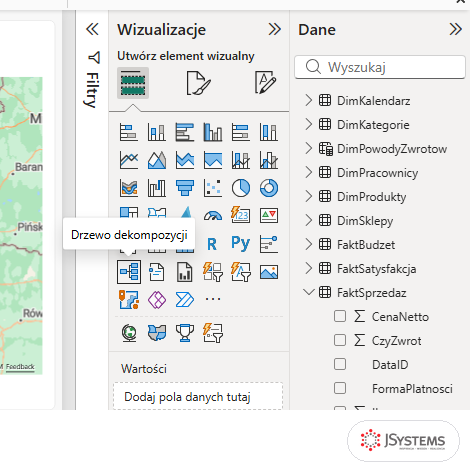Pick the KPI visual
Viewport: 470px width, 472px height.
pyautogui.click(x=269, y=216)
